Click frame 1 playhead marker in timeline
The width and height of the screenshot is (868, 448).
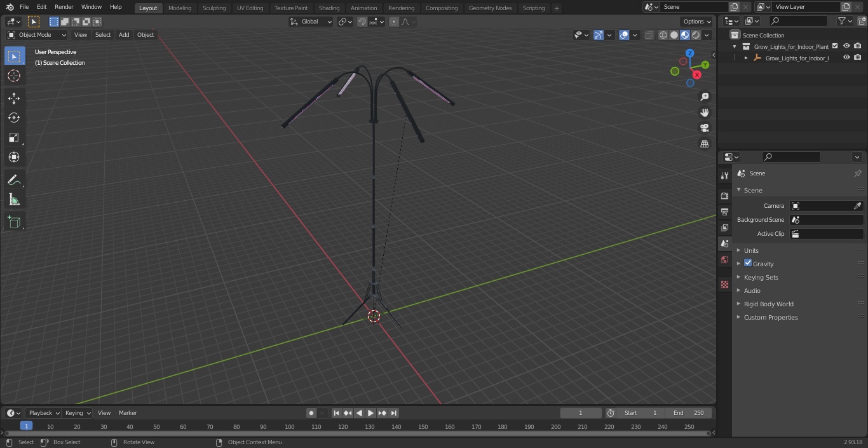[26, 426]
